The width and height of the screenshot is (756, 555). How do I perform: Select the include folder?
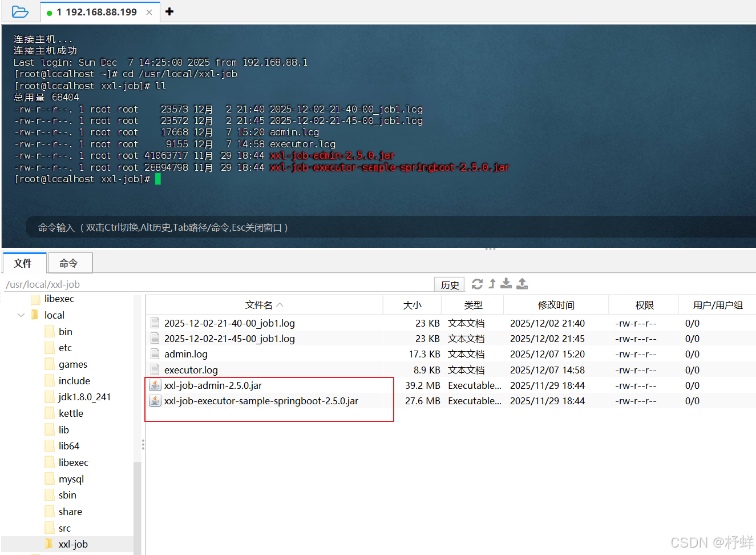point(74,381)
